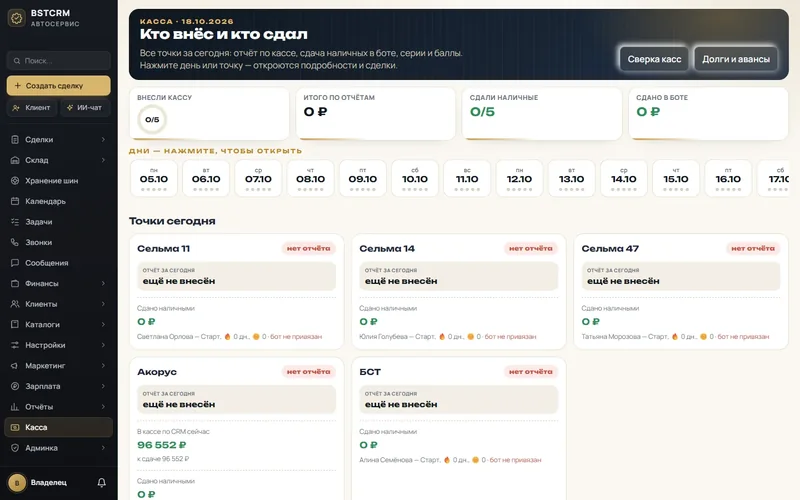Click the search magnifier icon

coord(17,61)
